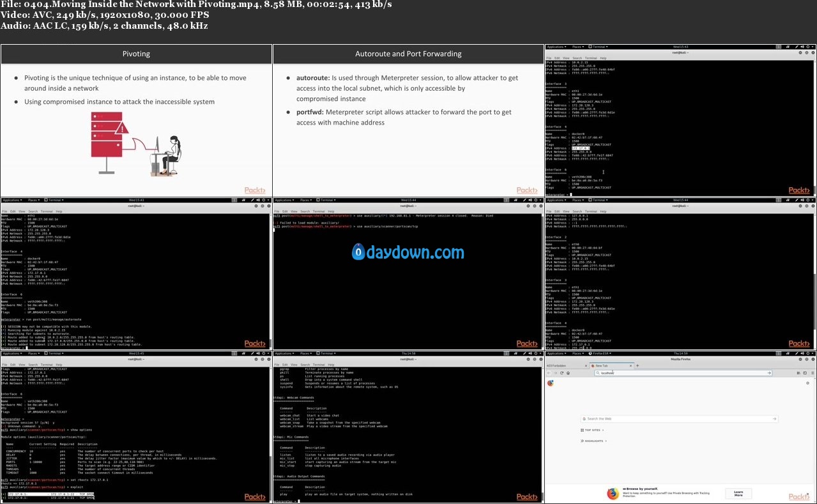Show sidebars using the Firefox toolbar icon
Viewport: 817px width, 504px height.
(805, 373)
